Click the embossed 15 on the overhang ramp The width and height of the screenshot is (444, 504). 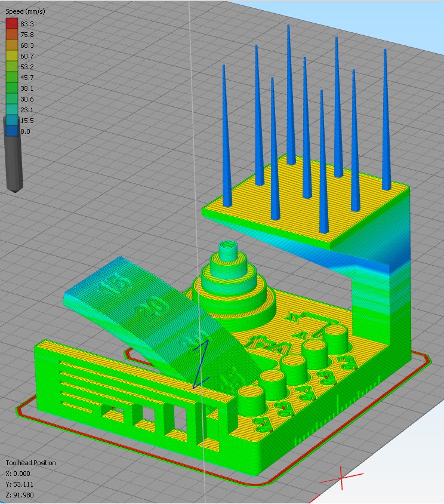click(115, 284)
